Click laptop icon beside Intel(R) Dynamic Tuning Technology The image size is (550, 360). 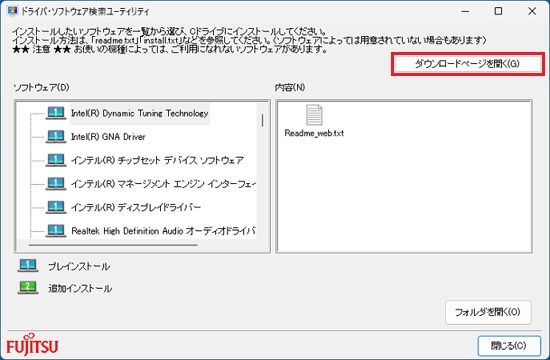tap(56, 113)
